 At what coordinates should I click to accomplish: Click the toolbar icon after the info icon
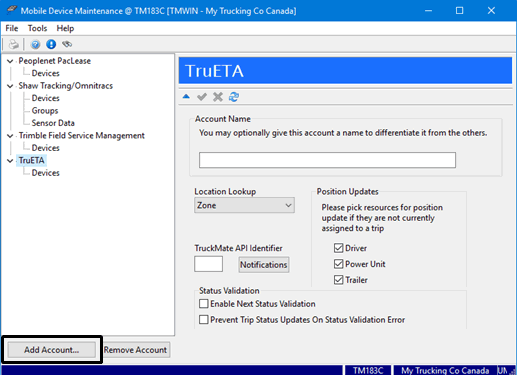[x=67, y=44]
